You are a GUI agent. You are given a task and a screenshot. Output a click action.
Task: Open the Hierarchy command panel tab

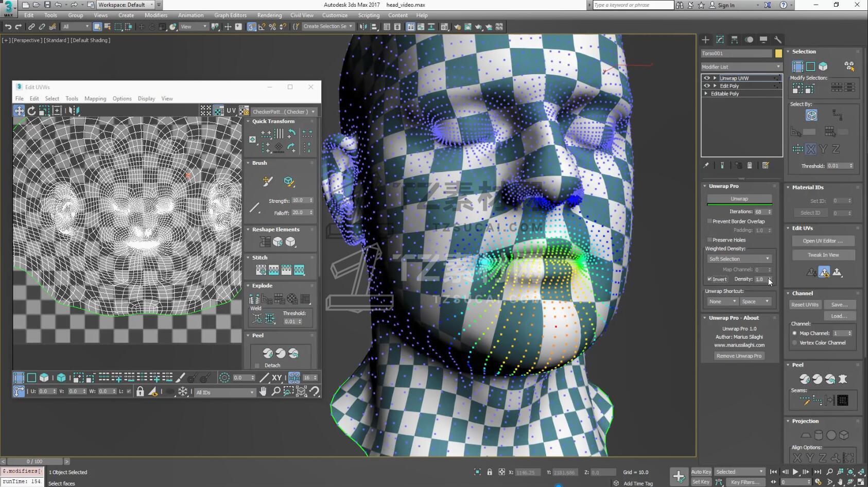[x=735, y=40]
